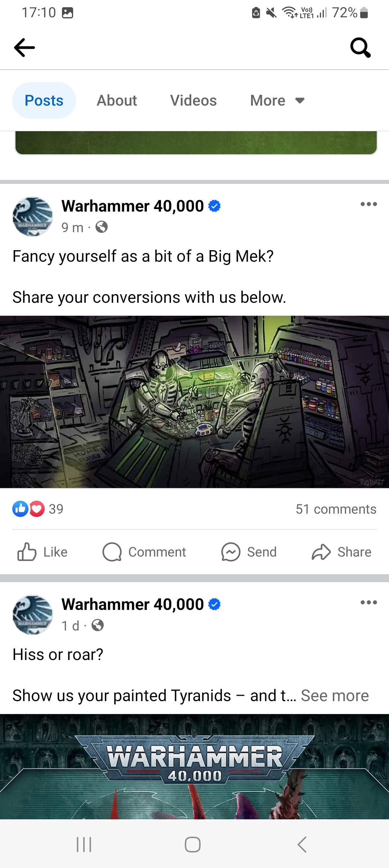Open the 51 comments link

336,509
